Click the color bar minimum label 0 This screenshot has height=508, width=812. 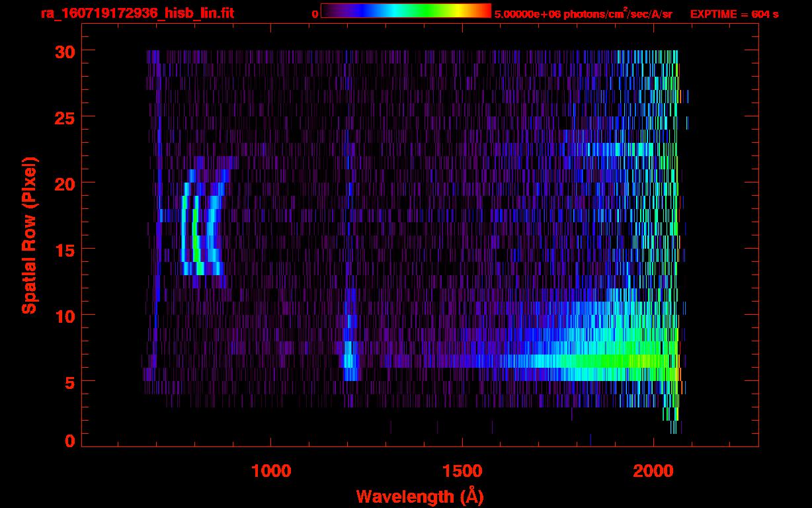coord(315,14)
